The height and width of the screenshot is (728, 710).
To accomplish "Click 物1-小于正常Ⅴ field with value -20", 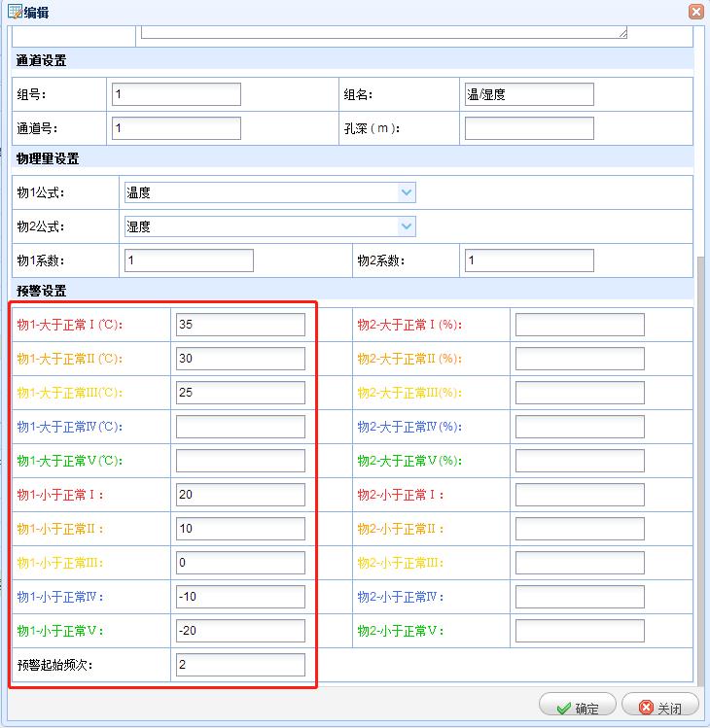I will coord(240,631).
